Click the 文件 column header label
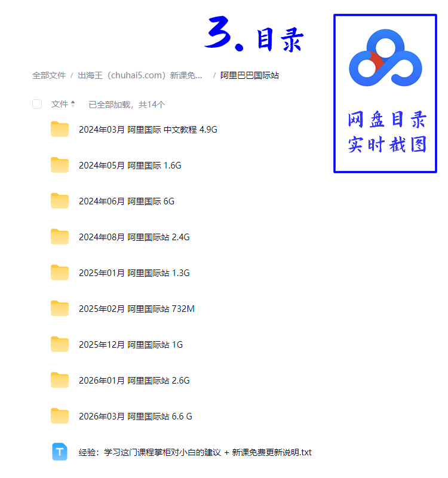Image resolution: width=448 pixels, height=478 pixels. 59,104
